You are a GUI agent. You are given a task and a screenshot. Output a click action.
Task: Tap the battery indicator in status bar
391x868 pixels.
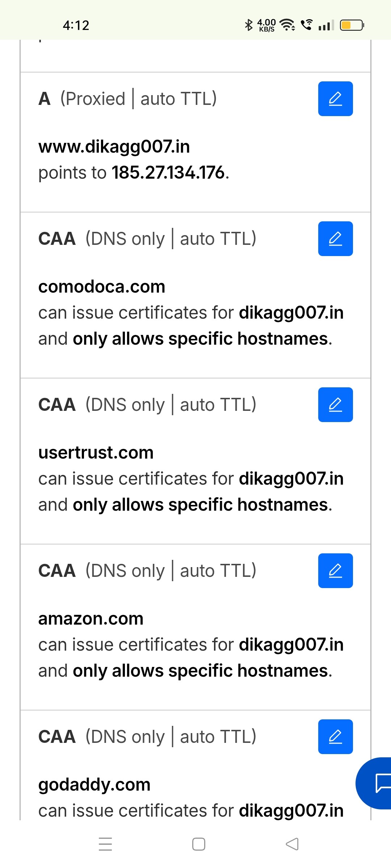[x=352, y=25]
